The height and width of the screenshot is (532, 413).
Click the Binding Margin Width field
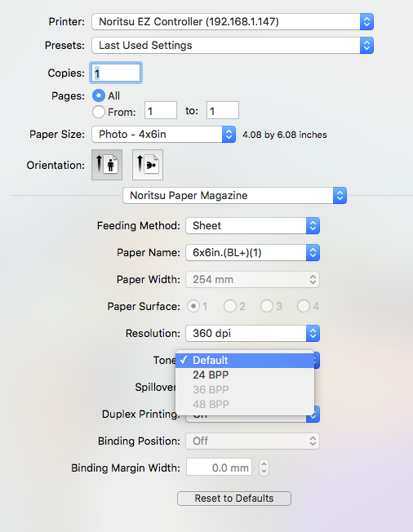point(220,467)
